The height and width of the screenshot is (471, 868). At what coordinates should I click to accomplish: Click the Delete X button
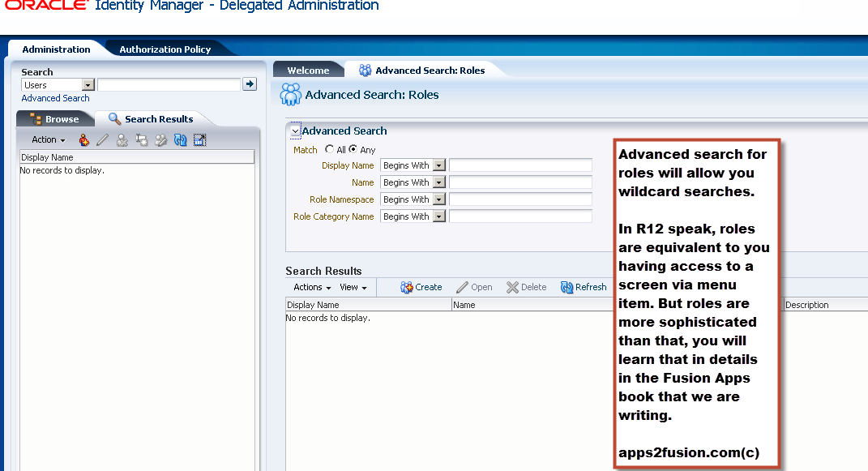point(527,287)
